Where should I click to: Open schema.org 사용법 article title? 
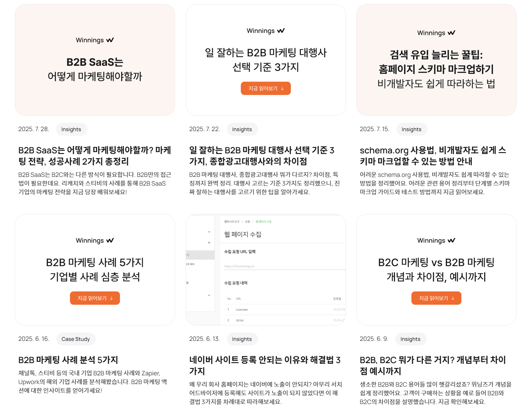pyautogui.click(x=433, y=156)
